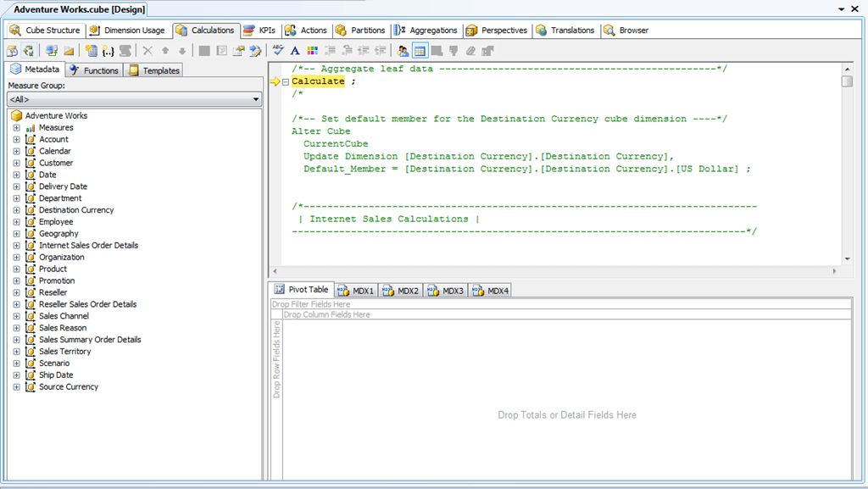Viewport: 868px width, 489px height.
Task: Select the Promotion dimension item
Action: tap(57, 281)
